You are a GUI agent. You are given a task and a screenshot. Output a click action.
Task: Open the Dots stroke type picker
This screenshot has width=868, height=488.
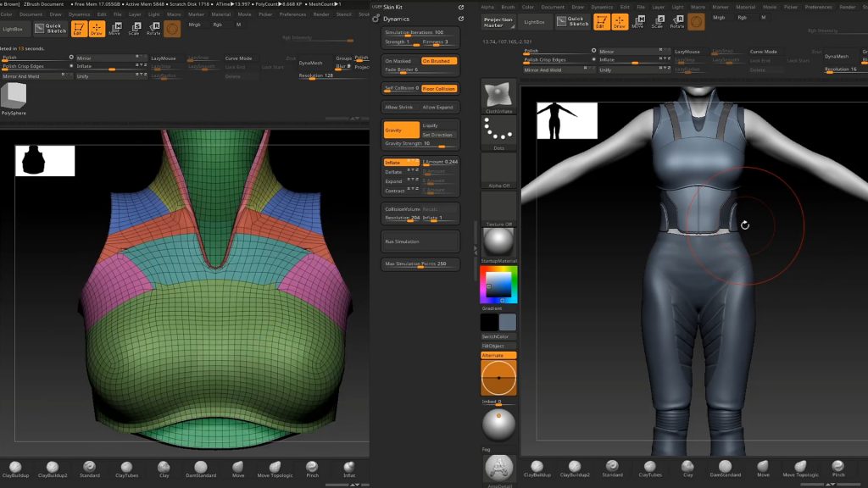click(498, 130)
